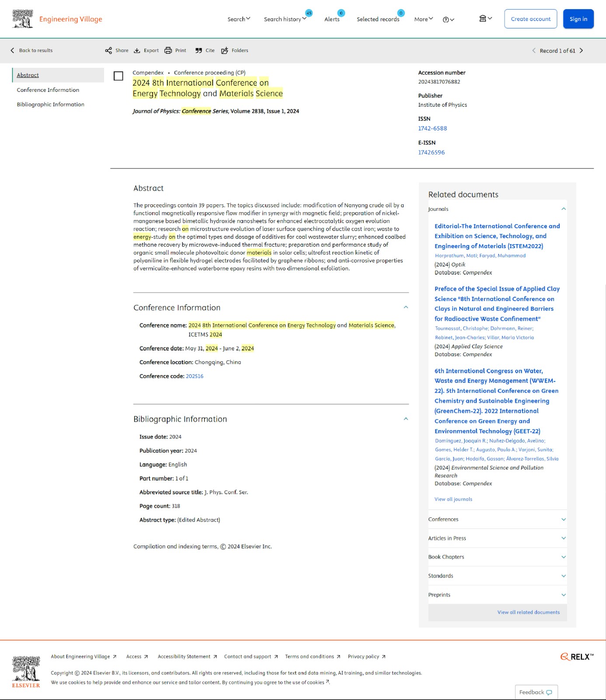606x700 pixels.
Task: Open Selected records in top navigation
Action: point(378,19)
